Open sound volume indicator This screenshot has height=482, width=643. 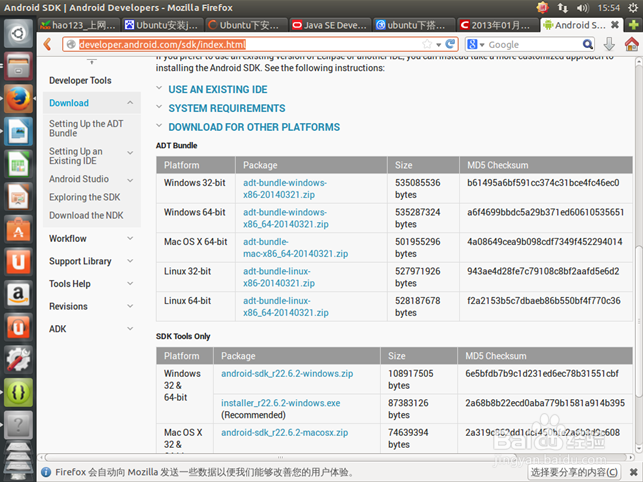(x=582, y=8)
